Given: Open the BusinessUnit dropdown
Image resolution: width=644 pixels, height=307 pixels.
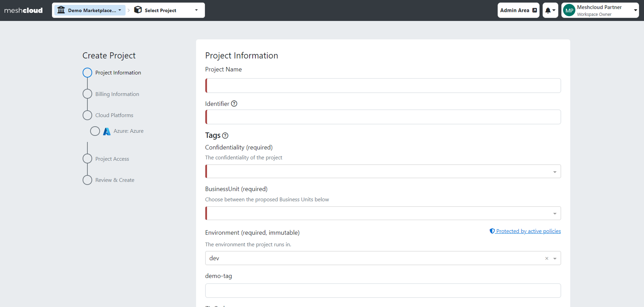Looking at the screenshot, I should pos(383,213).
